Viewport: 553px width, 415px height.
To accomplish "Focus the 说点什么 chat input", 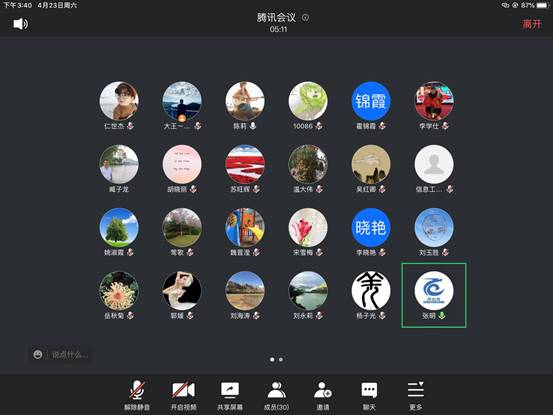I will 70,354.
